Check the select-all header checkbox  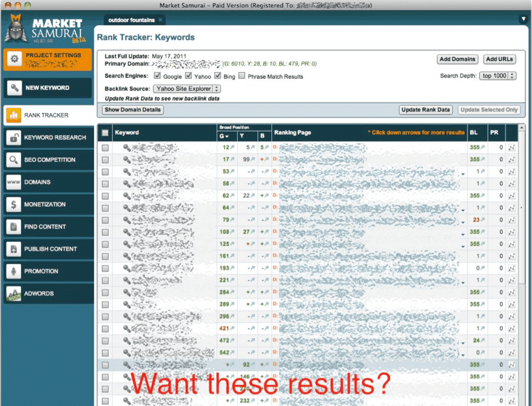[105, 132]
